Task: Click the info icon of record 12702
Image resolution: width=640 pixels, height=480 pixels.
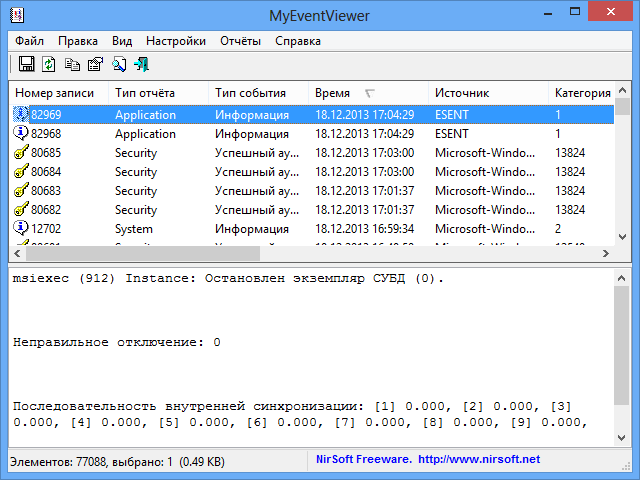Action: (x=21, y=228)
